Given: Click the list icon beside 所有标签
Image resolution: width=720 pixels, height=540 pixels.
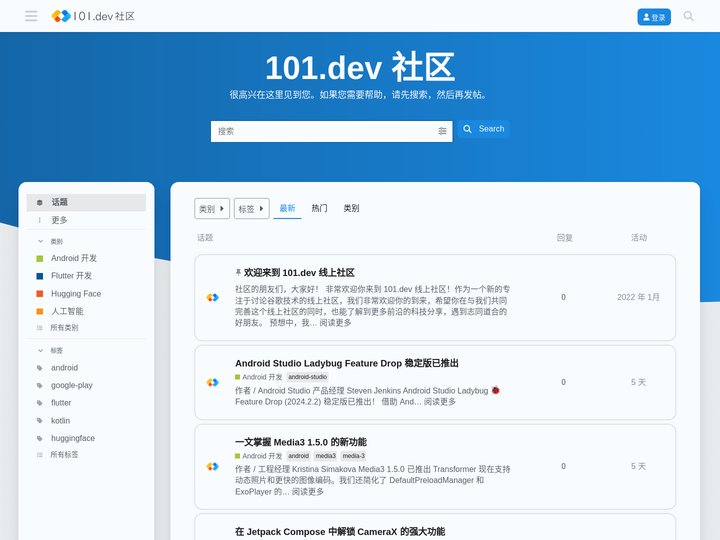Looking at the screenshot, I should tap(39, 455).
